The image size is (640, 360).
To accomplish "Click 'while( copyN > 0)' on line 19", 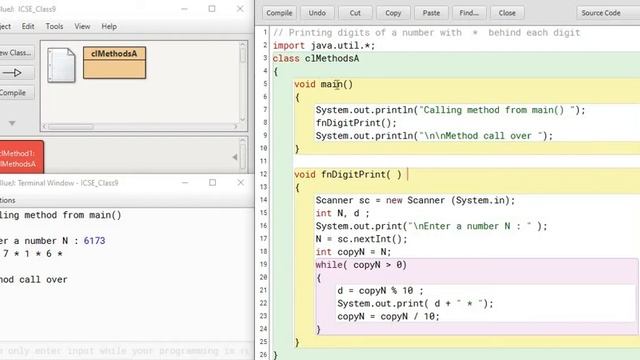I will click(361, 265).
